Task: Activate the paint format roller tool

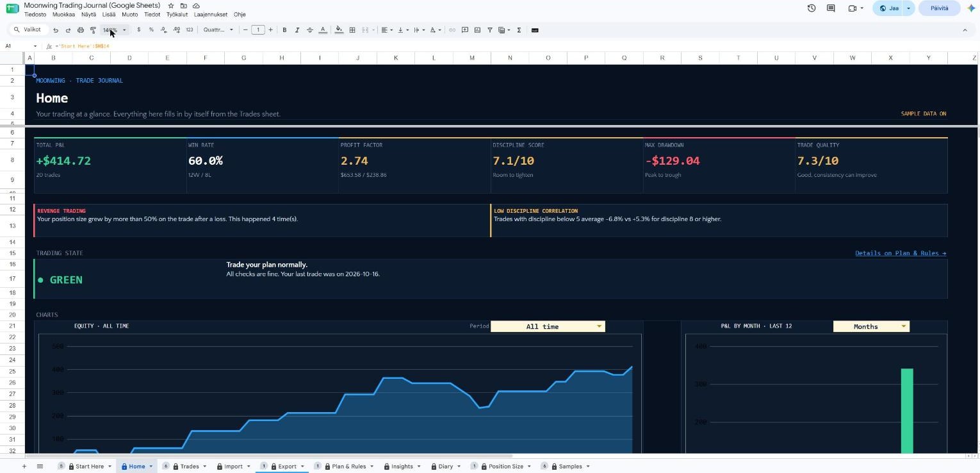Action: (x=93, y=30)
